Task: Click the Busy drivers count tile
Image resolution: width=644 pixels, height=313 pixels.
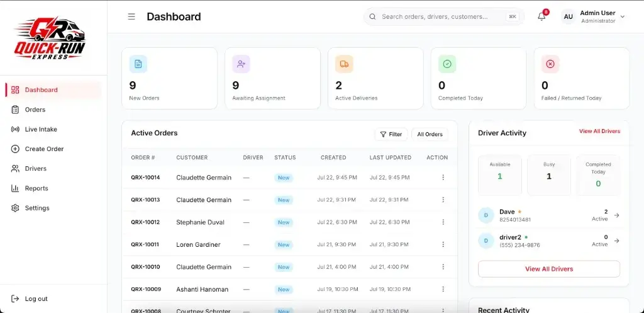Action: click(548, 175)
